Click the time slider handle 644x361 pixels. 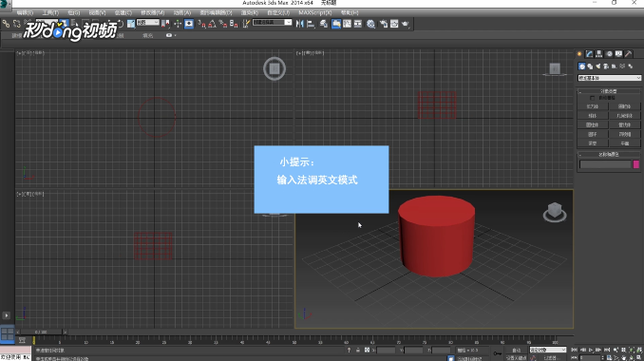tap(41, 332)
